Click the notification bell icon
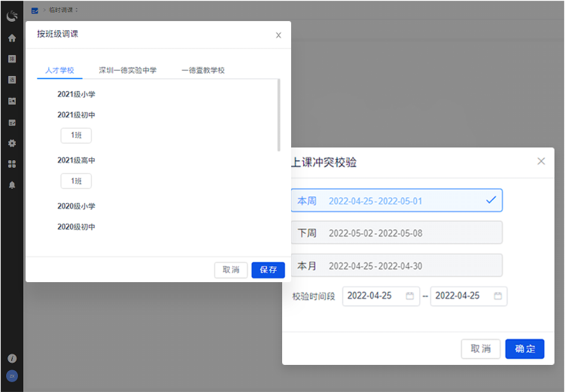 click(12, 185)
